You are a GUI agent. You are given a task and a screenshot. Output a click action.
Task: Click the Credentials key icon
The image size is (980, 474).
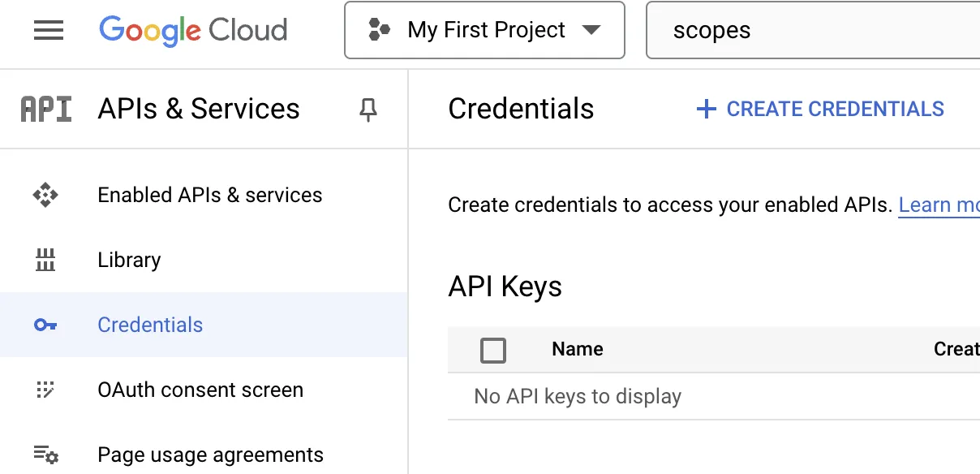[x=45, y=325]
